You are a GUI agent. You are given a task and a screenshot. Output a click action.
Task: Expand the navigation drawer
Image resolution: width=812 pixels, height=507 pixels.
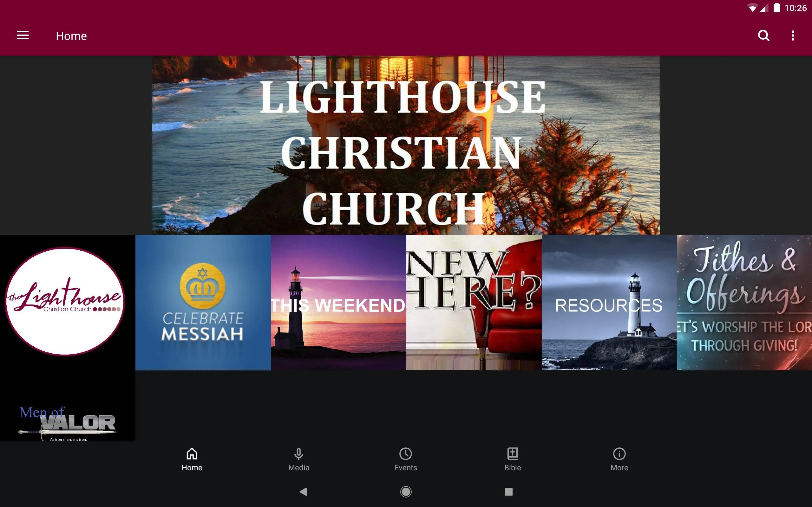click(x=23, y=35)
